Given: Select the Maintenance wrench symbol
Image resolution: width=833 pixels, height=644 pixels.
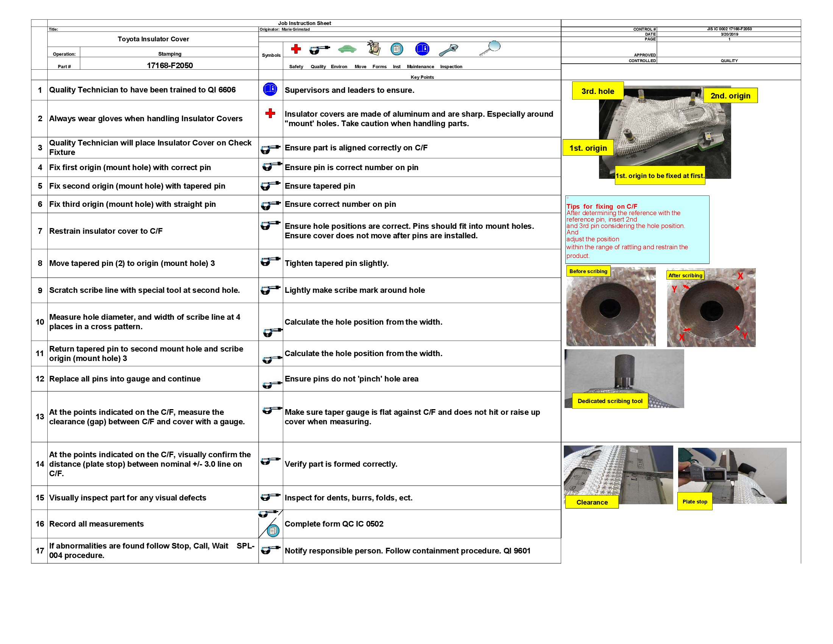Looking at the screenshot, I should coord(449,49).
